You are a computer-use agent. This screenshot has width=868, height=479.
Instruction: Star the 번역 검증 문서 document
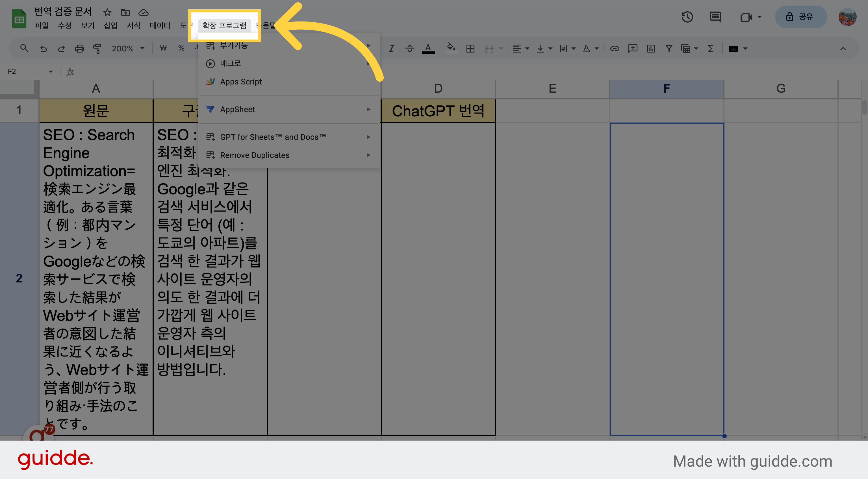107,12
